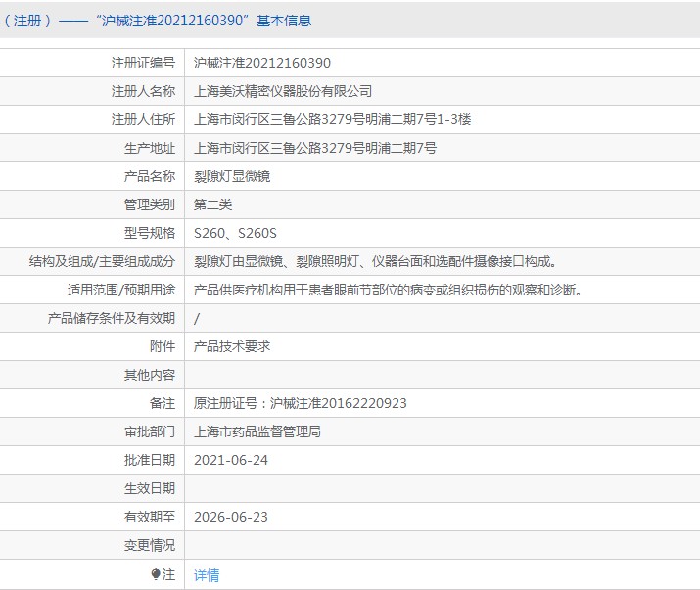Click the 注册证编号 row label
The height and width of the screenshot is (590, 700).
click(143, 63)
